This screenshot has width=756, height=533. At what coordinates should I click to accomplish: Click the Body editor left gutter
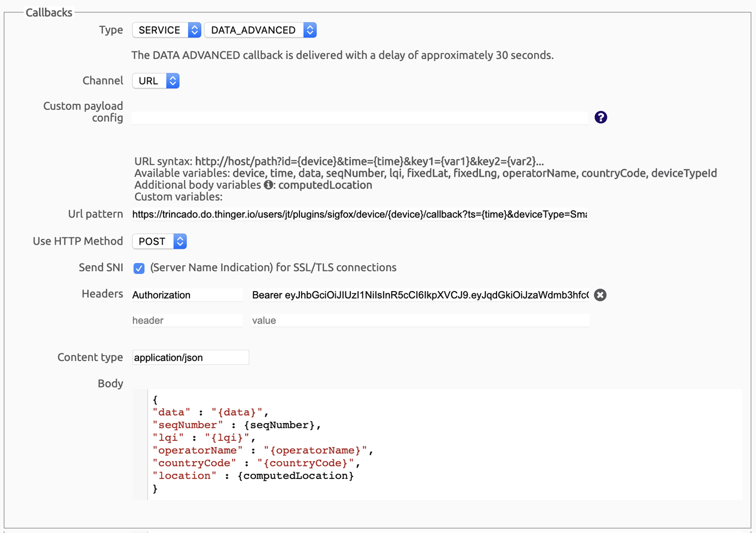pos(140,444)
